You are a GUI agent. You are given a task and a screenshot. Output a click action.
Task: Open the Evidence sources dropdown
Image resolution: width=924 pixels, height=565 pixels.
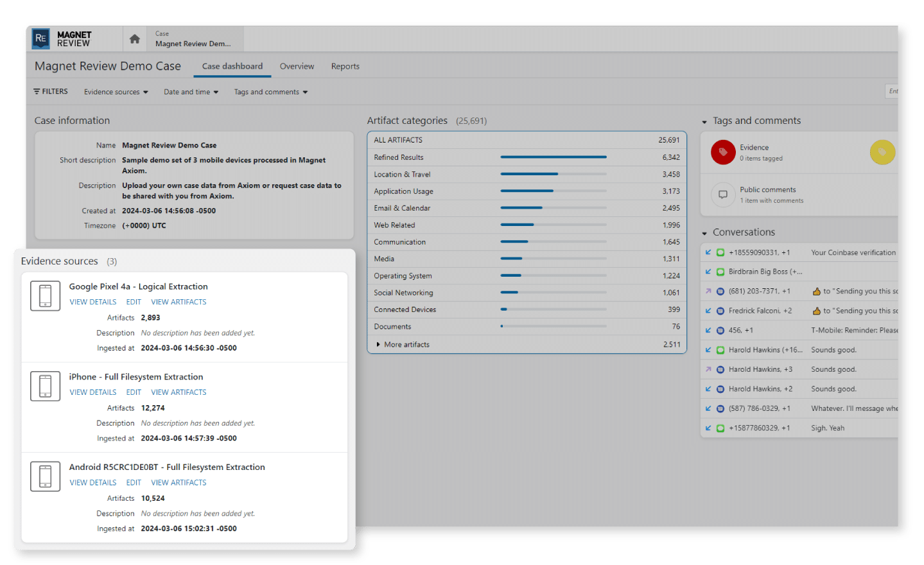116,91
